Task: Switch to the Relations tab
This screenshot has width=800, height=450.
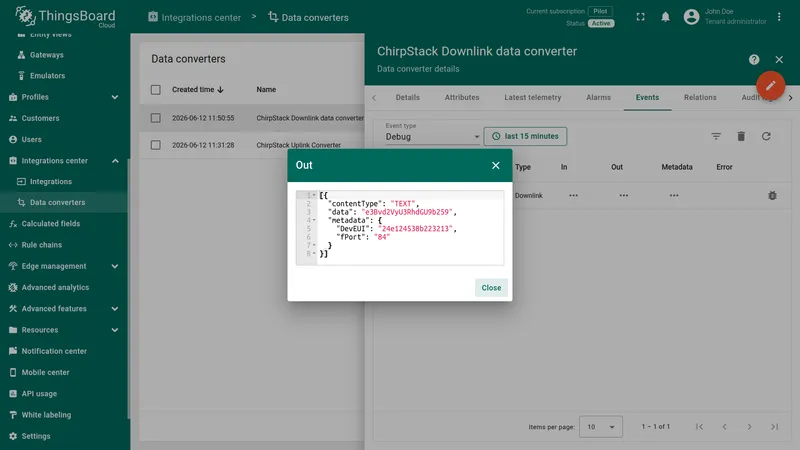Action: point(700,97)
